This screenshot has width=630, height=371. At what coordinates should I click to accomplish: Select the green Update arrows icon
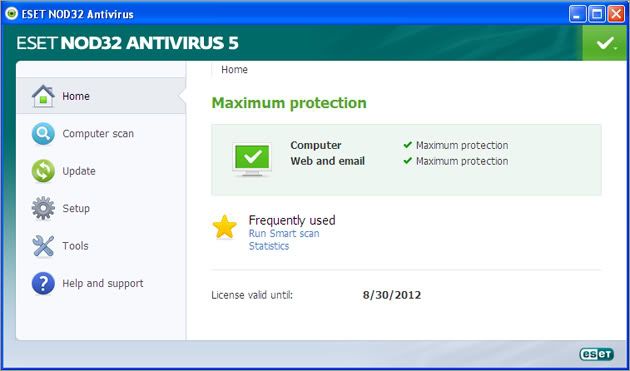click(x=43, y=171)
